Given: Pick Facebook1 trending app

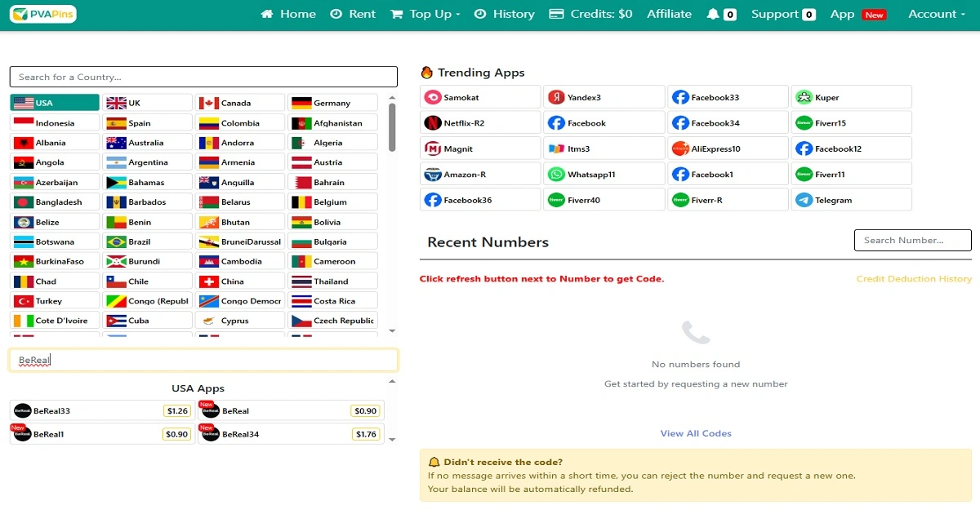Looking at the screenshot, I should click(728, 174).
